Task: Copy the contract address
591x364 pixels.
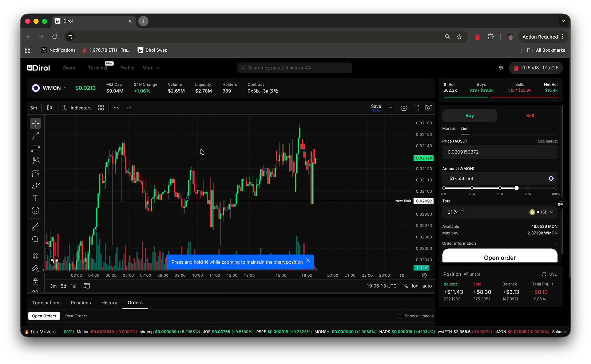Action: [x=276, y=91]
